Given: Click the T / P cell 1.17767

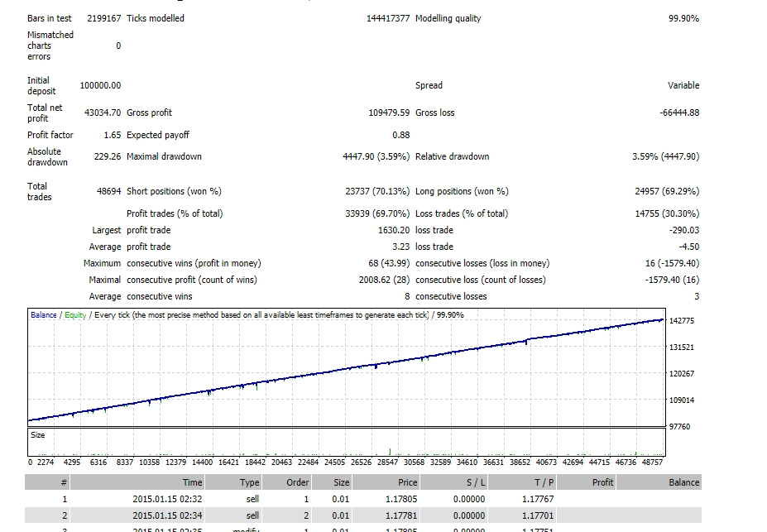Looking at the screenshot, I should pyautogui.click(x=538, y=499).
